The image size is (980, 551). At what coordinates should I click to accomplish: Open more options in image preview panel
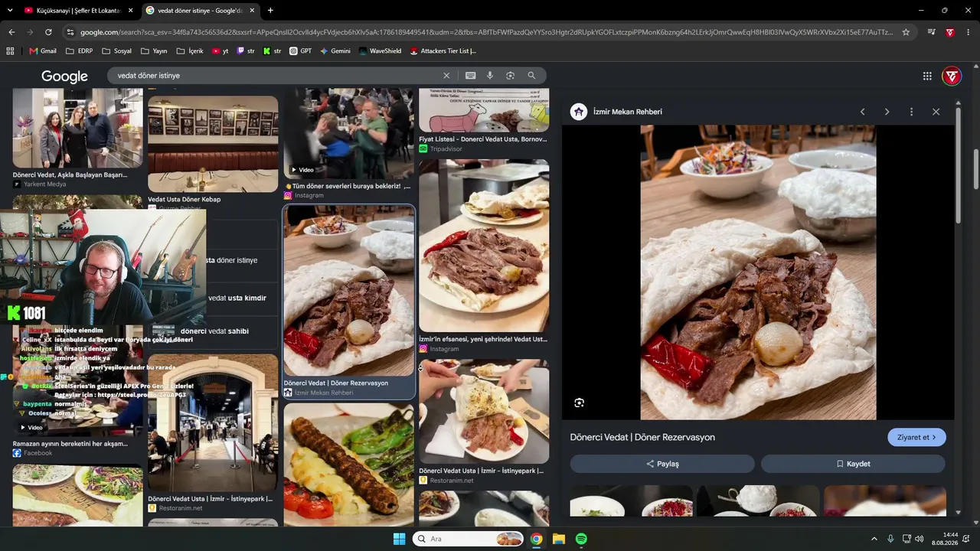[911, 112]
